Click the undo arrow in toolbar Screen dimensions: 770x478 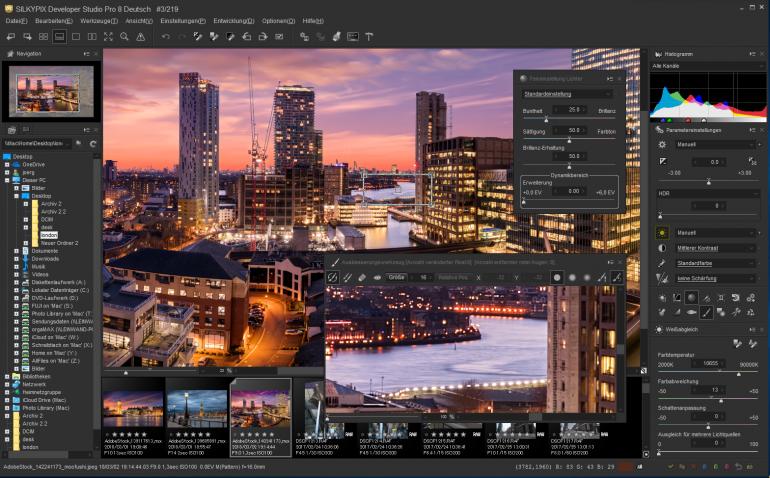pos(165,37)
